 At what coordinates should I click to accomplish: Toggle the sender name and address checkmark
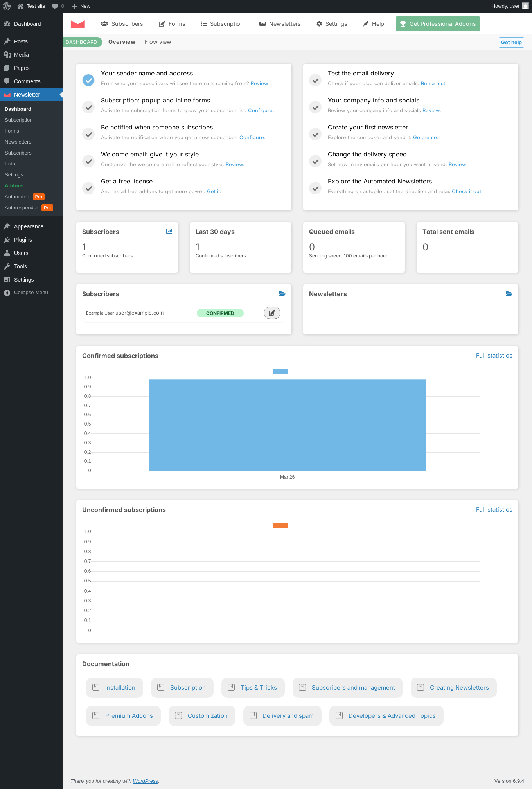88,80
